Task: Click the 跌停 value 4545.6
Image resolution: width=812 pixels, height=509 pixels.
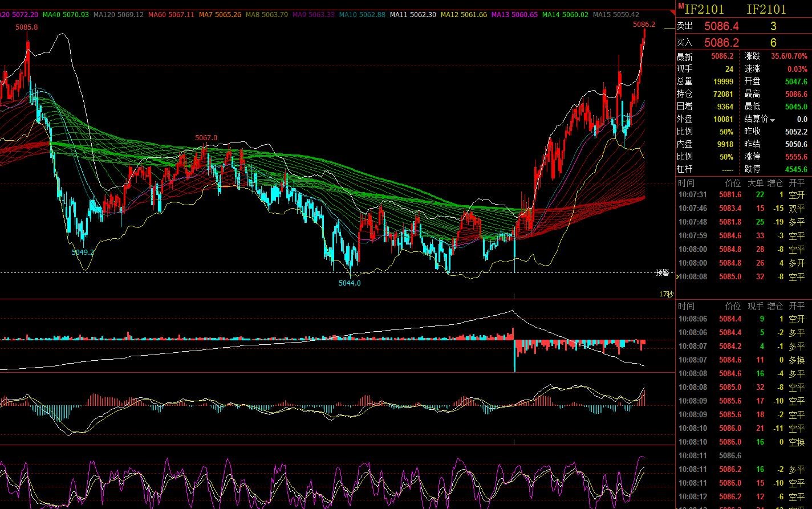Action: [796, 169]
